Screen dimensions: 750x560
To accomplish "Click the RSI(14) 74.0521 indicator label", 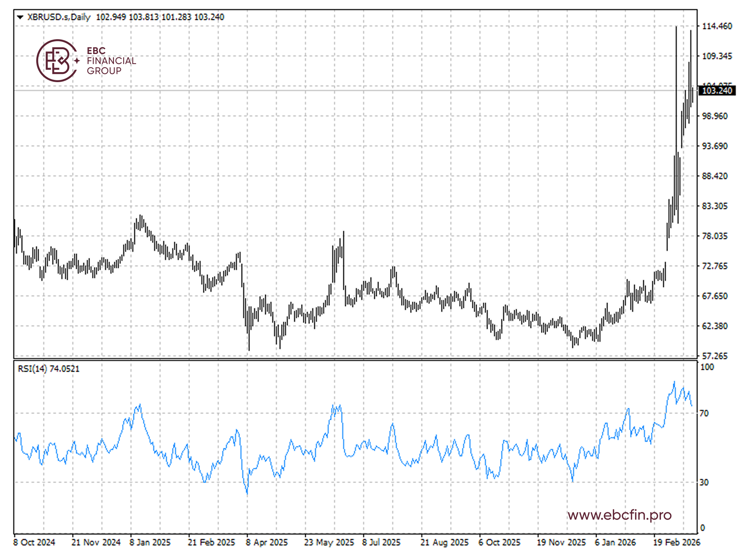I will tap(48, 369).
